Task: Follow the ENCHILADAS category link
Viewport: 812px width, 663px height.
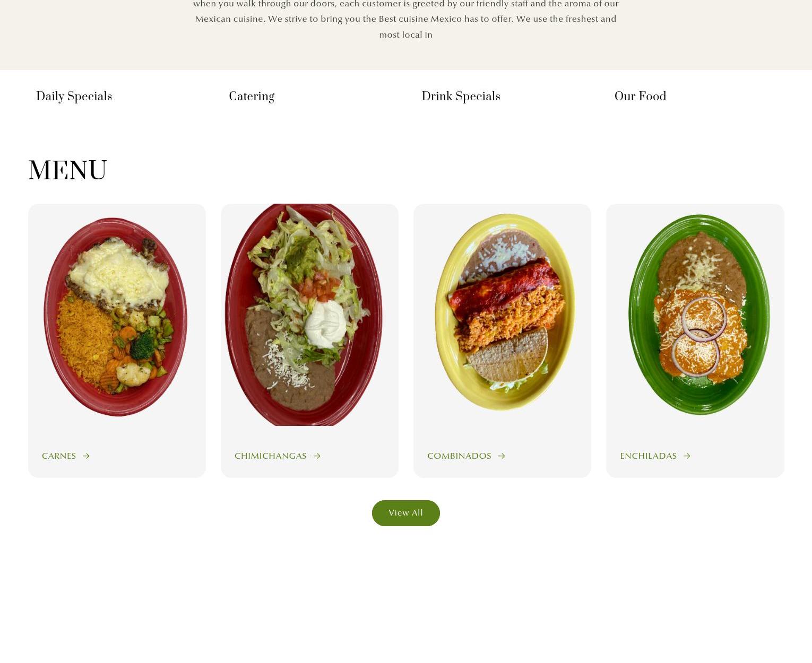Action: (648, 456)
